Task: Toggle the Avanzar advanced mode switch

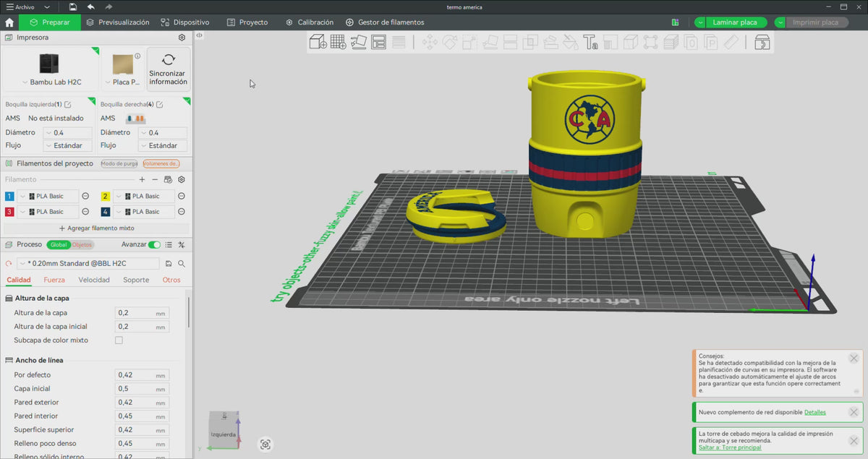Action: [x=154, y=245]
